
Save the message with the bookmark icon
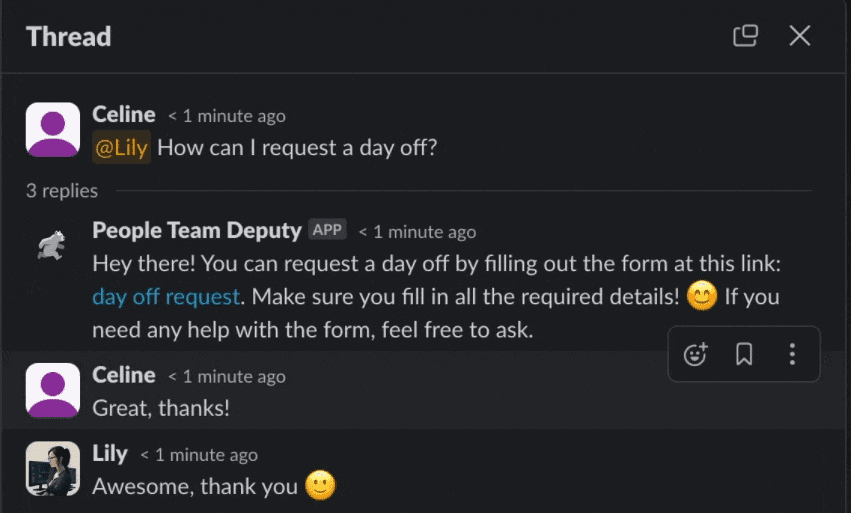744,354
